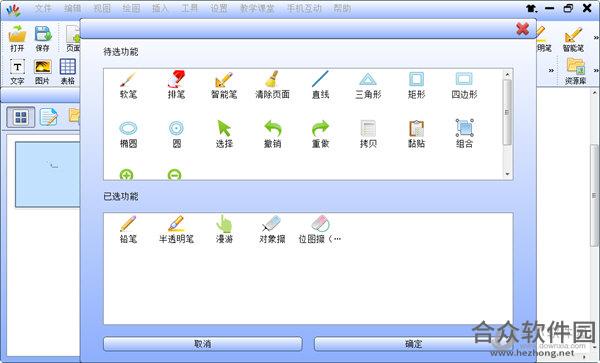Open the 文件 menu
Screen dimensions: 600x363
tap(43, 8)
